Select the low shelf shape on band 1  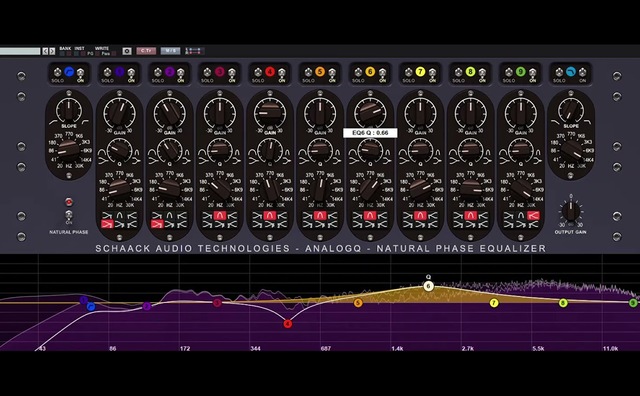[x=107, y=224]
